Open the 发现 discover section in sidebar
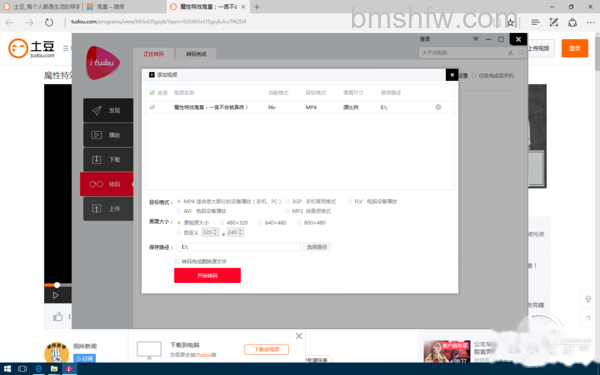Screen dimensions: 600x375 (x=108, y=110)
